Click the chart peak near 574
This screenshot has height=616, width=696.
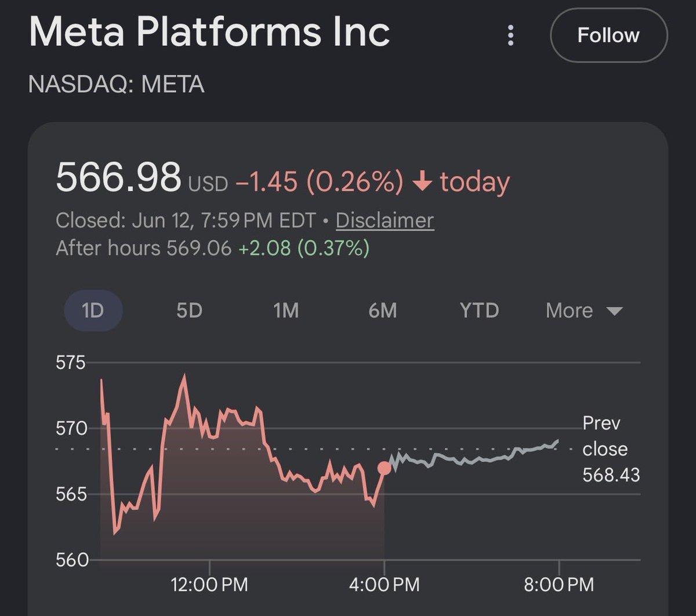pyautogui.click(x=184, y=376)
